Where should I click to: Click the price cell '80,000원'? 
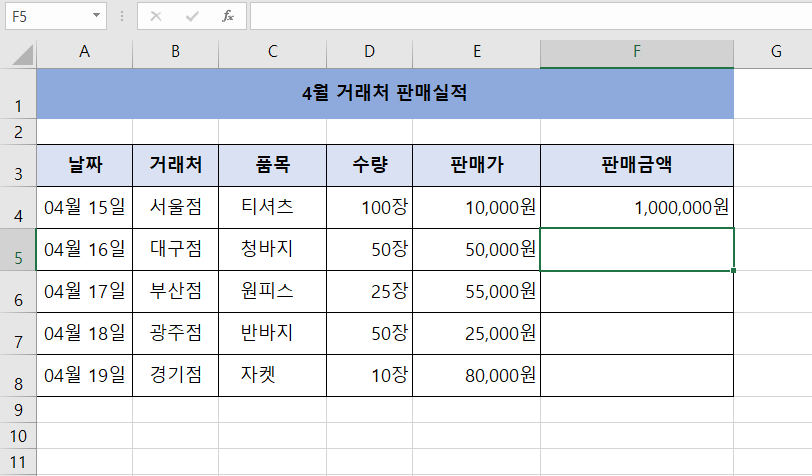pos(476,376)
